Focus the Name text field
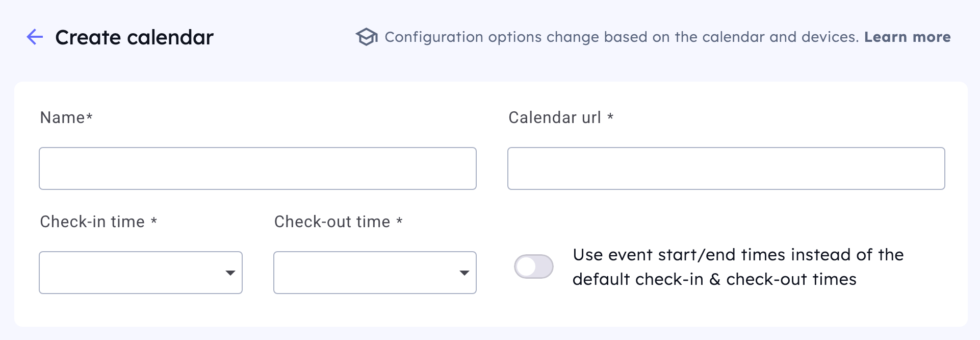This screenshot has height=340, width=980. pyautogui.click(x=257, y=168)
